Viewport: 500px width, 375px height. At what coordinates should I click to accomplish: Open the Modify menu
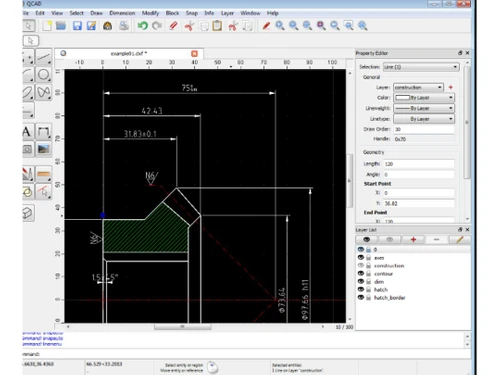pos(150,13)
